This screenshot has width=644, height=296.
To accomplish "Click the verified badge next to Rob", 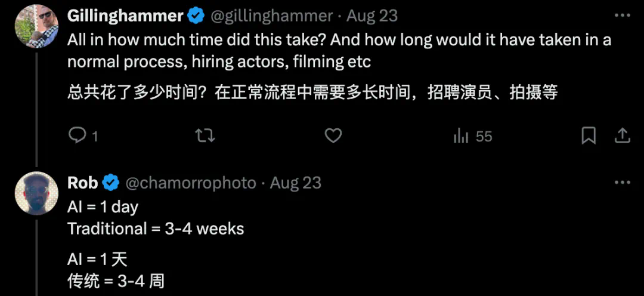I will tap(111, 183).
